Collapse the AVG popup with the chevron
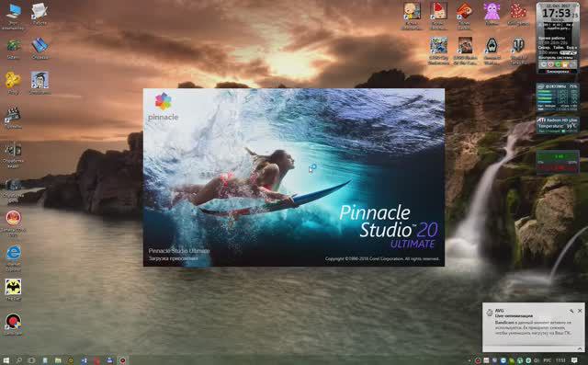588x365 pixels. tap(580, 348)
